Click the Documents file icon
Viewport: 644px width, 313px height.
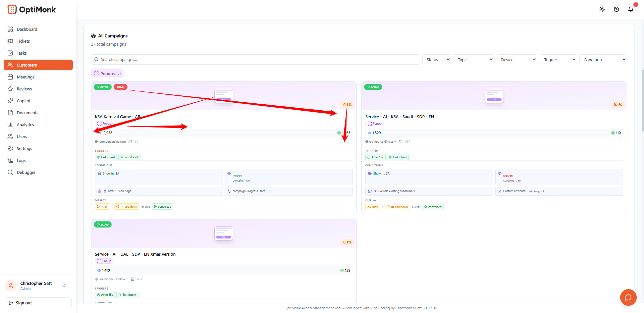(x=10, y=113)
